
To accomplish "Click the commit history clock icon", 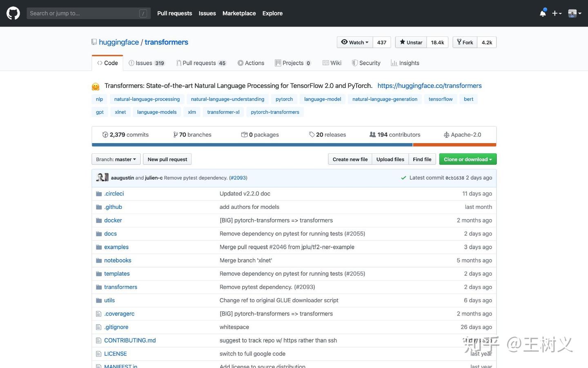I will click(105, 135).
